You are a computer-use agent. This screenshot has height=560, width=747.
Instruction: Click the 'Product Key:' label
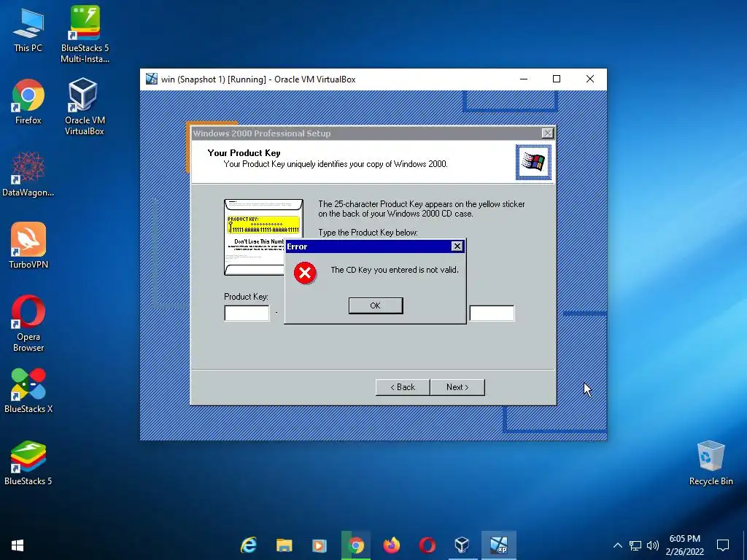246,297
